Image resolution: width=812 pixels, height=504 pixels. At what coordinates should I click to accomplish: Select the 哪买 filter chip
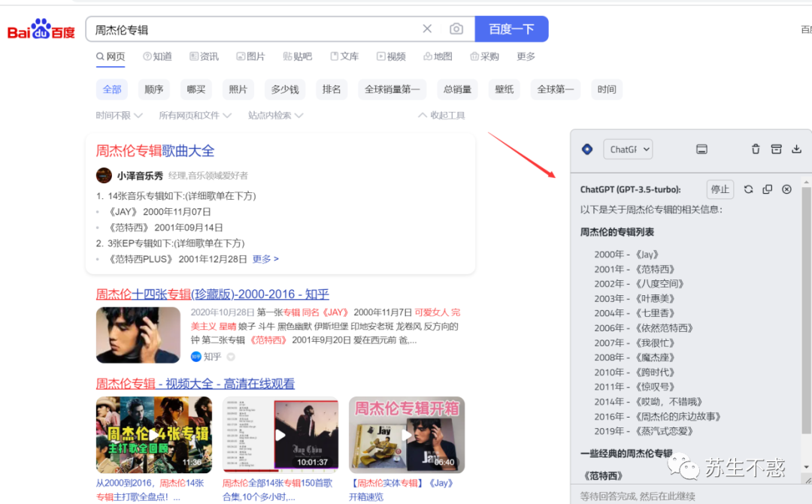tap(195, 89)
